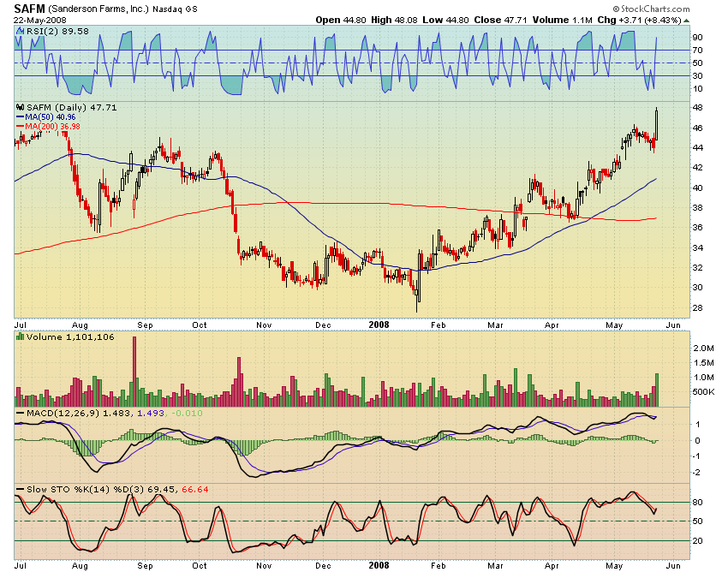Click the blue line marker for MA(50)

coord(20,117)
